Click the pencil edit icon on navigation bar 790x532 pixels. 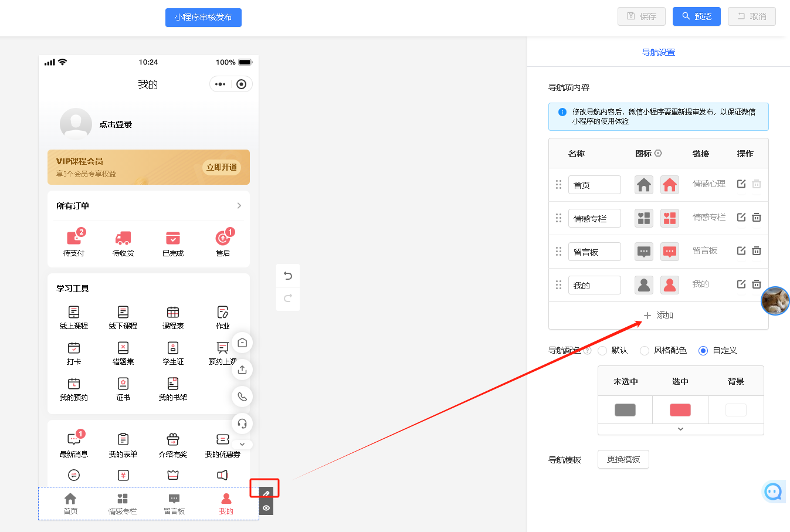click(x=266, y=493)
